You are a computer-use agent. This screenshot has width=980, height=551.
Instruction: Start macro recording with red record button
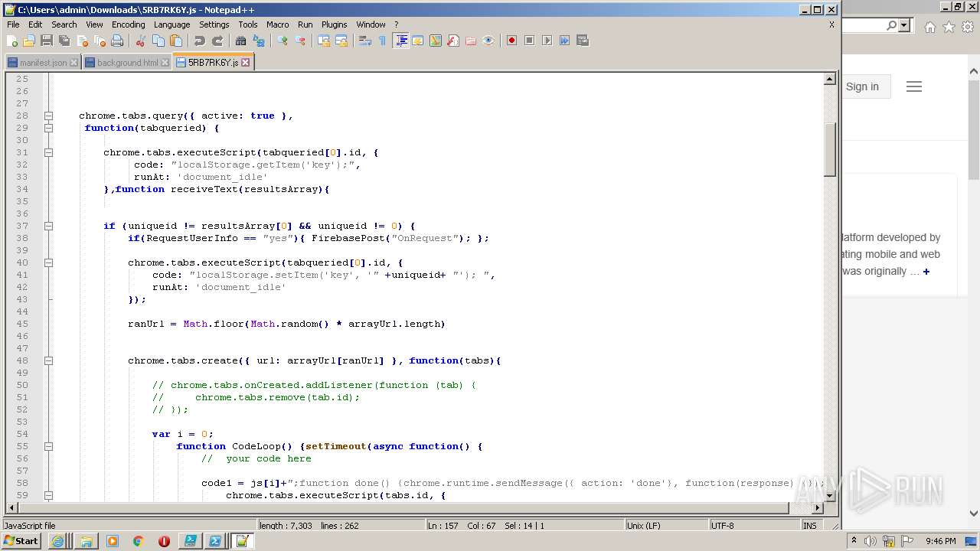click(511, 41)
